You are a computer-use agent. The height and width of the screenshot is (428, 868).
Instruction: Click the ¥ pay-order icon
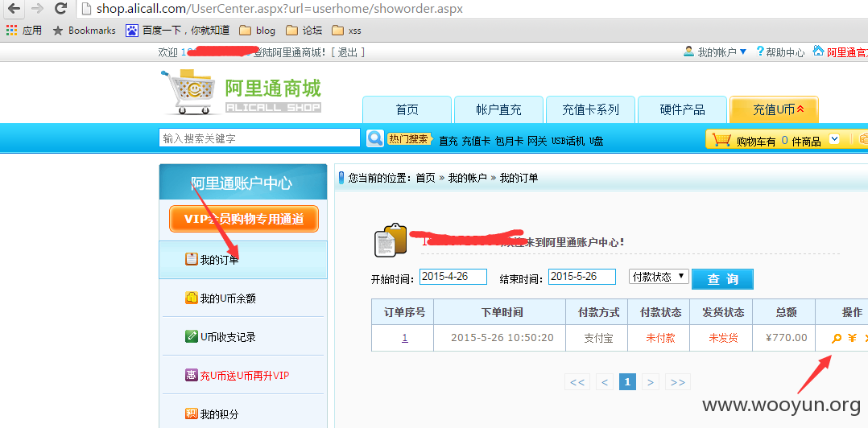pyautogui.click(x=853, y=338)
